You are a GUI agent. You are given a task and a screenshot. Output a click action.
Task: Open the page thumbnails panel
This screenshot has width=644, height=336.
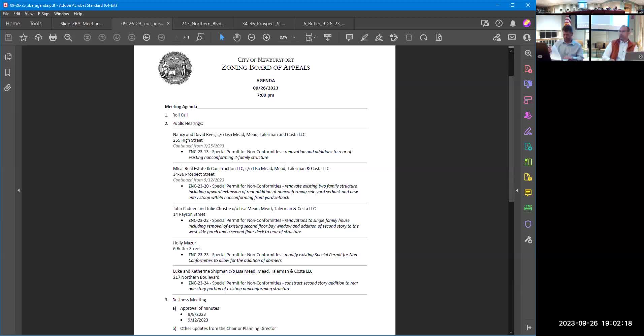(x=8, y=57)
